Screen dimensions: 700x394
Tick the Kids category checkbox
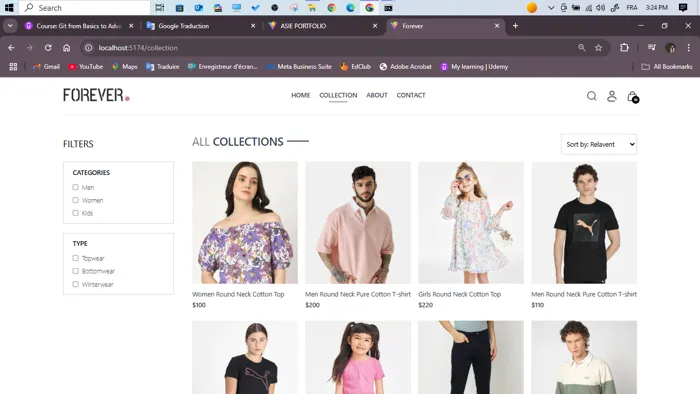[x=75, y=213]
